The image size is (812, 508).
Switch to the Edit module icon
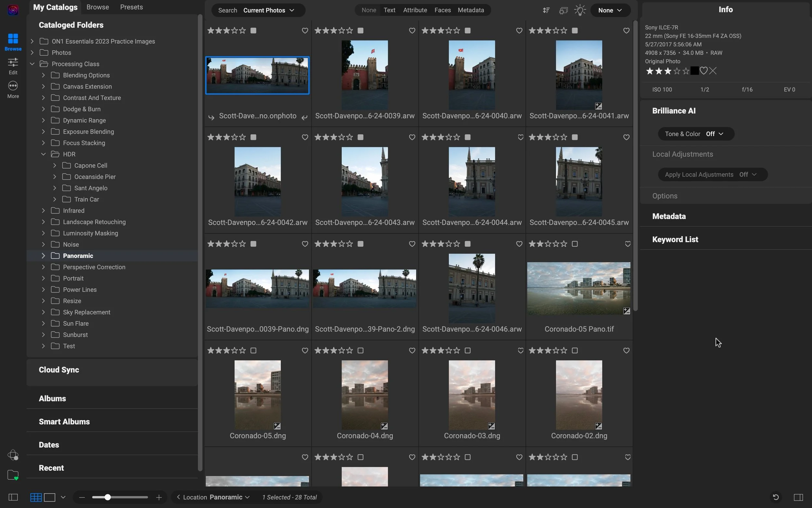pos(13,66)
